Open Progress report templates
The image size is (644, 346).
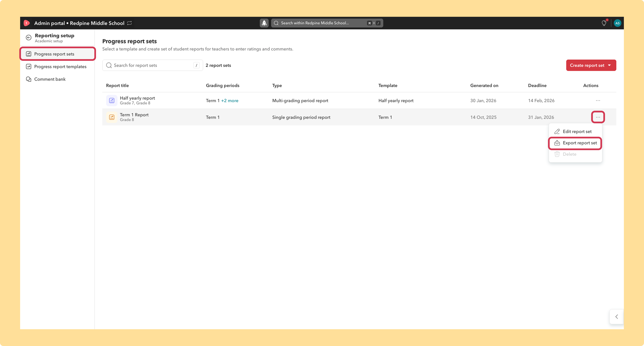pos(58,66)
